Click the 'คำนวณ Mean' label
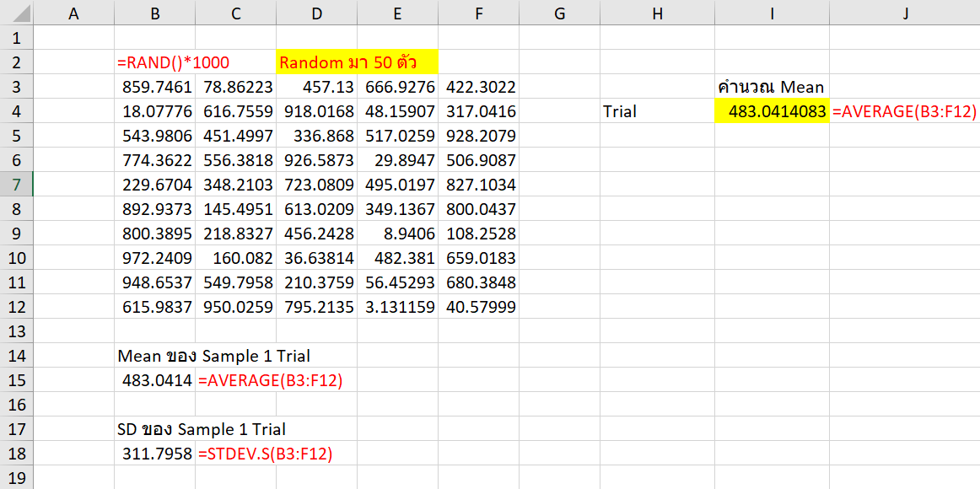This screenshot has height=489, width=980. [x=771, y=87]
